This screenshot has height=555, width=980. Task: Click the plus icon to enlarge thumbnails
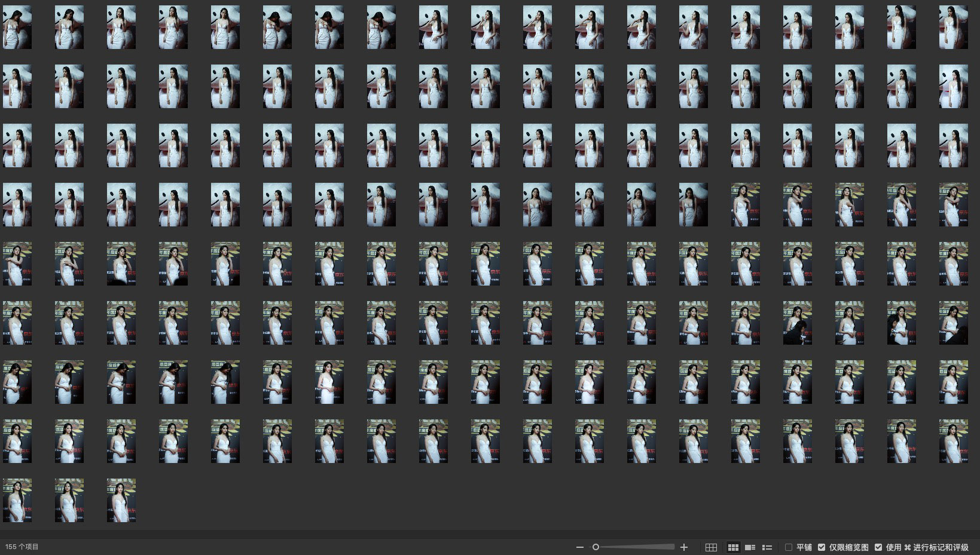(684, 547)
